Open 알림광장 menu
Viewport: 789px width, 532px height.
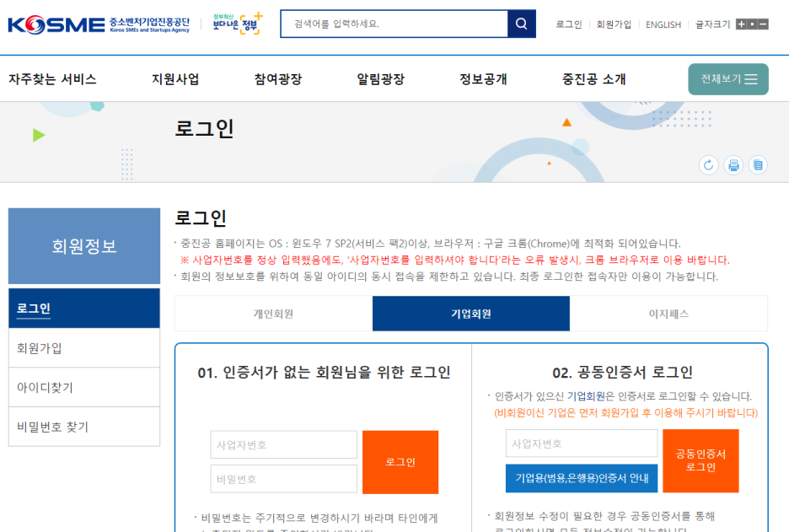tap(380, 79)
